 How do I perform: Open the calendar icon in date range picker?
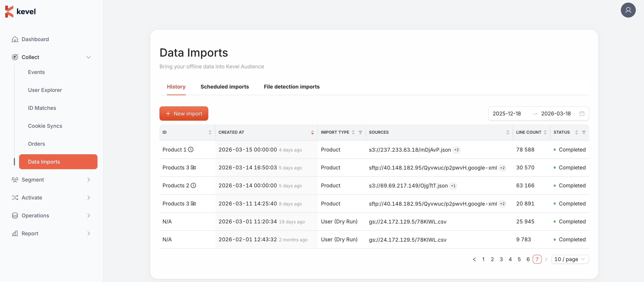point(582,113)
